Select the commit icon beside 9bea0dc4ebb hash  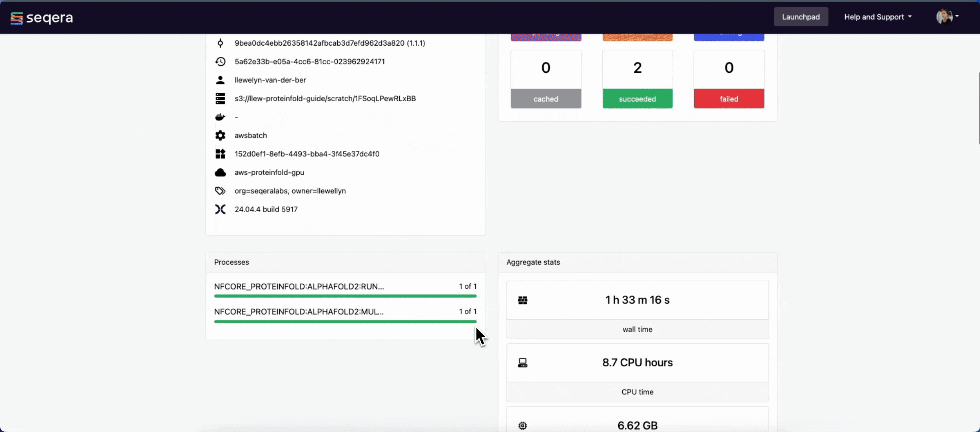(220, 43)
